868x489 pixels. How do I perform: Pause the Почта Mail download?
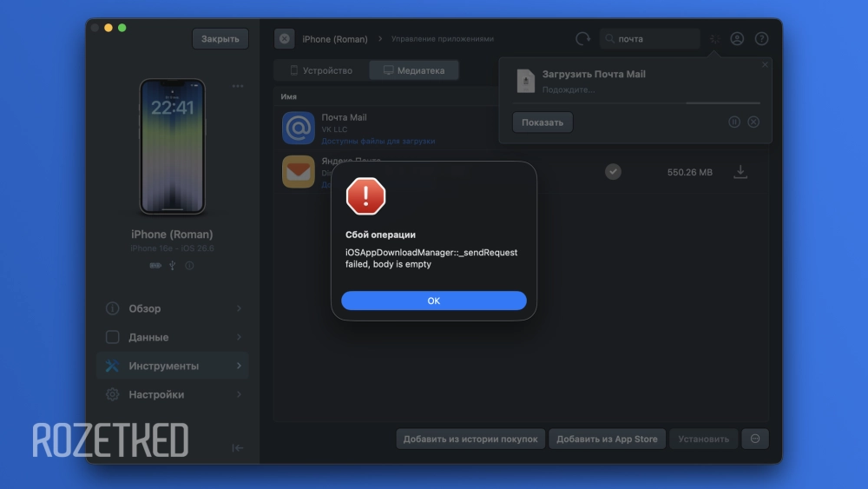point(734,122)
